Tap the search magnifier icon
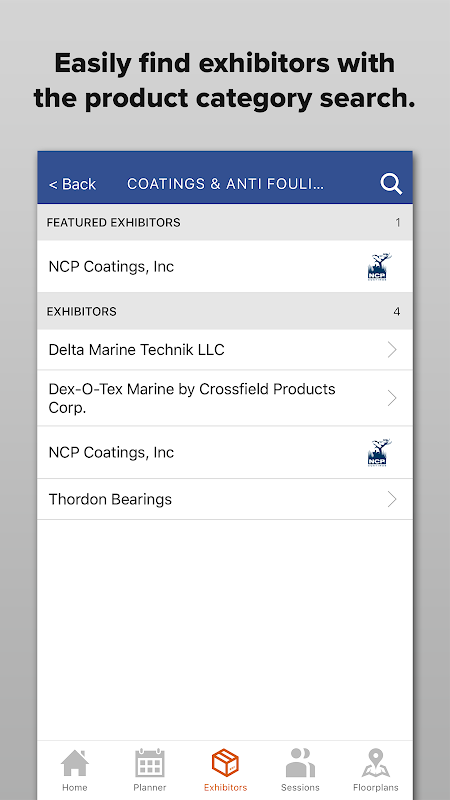Viewport: 450px width, 800px height. pos(391,184)
